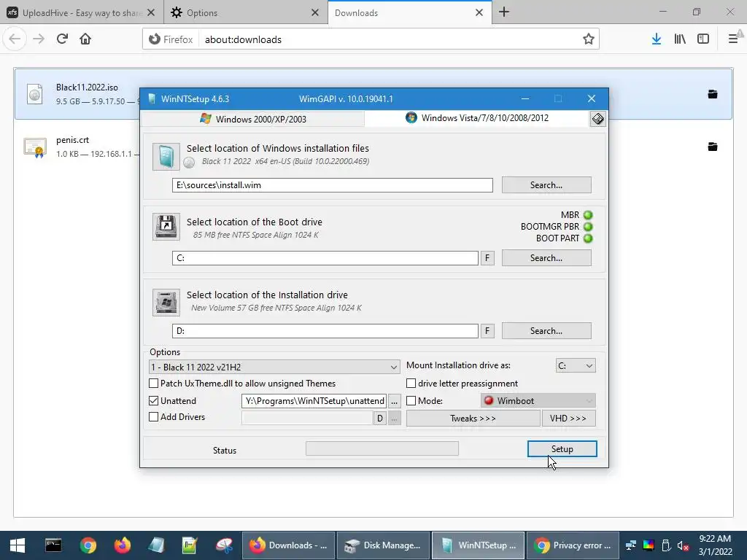Open Tweaks >>> options panel
The image size is (747, 560).
coord(473,418)
